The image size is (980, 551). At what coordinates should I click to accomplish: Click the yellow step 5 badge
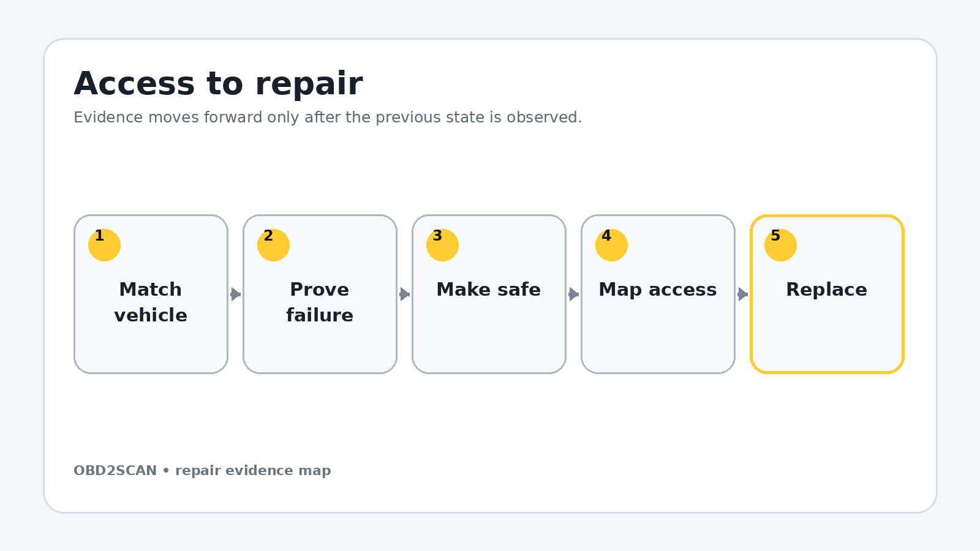pyautogui.click(x=780, y=245)
